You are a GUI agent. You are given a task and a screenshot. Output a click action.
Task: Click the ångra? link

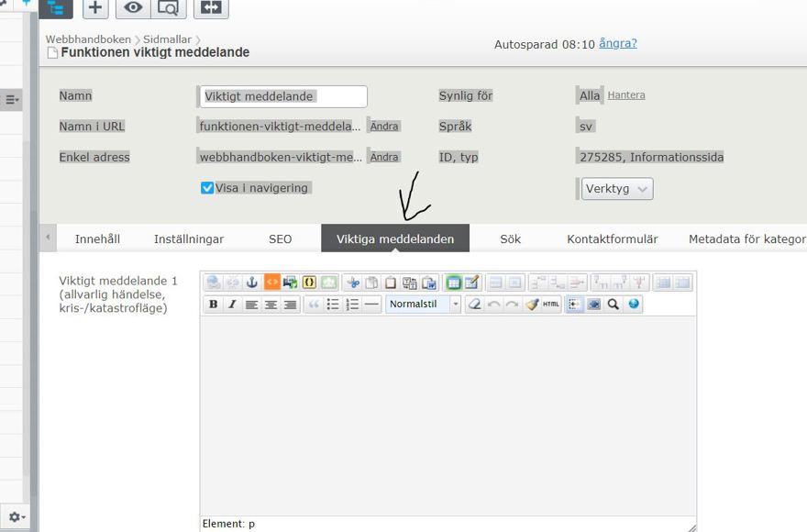pyautogui.click(x=617, y=43)
